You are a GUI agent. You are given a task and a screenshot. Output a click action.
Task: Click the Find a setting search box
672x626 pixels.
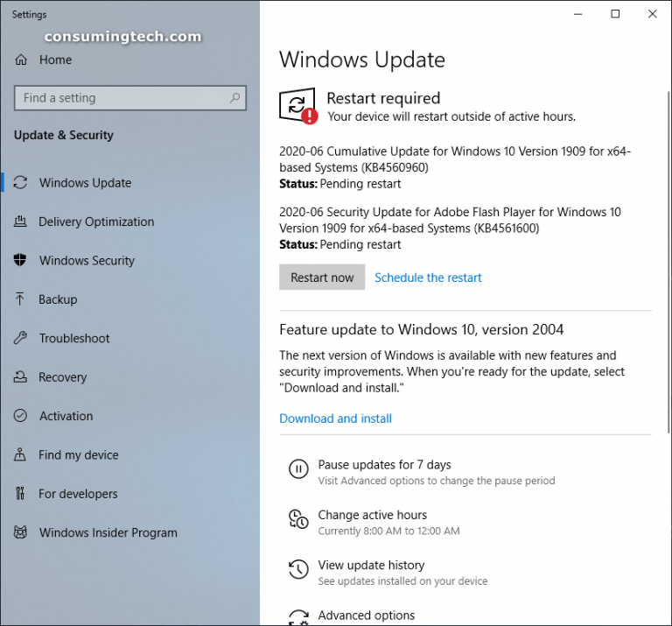130,98
